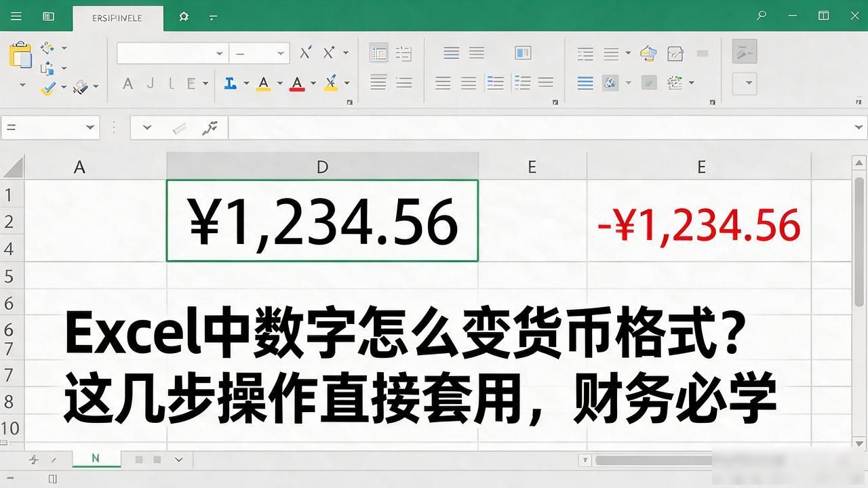The width and height of the screenshot is (868, 488).
Task: Select the cell showing black ¥1,234.56
Action: pyautogui.click(x=322, y=220)
